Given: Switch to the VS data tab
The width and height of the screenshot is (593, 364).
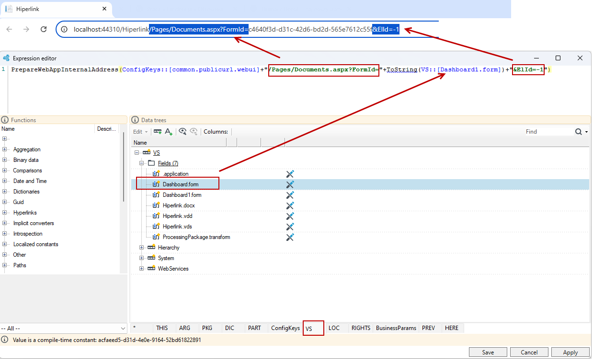Looking at the screenshot, I should pos(313,328).
